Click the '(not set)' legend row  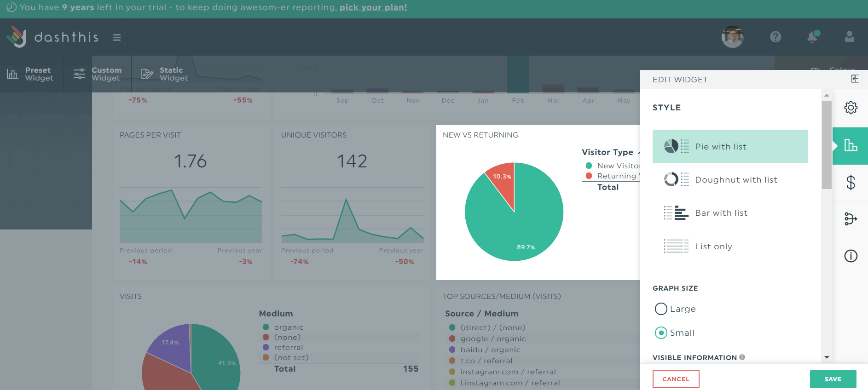[341, 357]
